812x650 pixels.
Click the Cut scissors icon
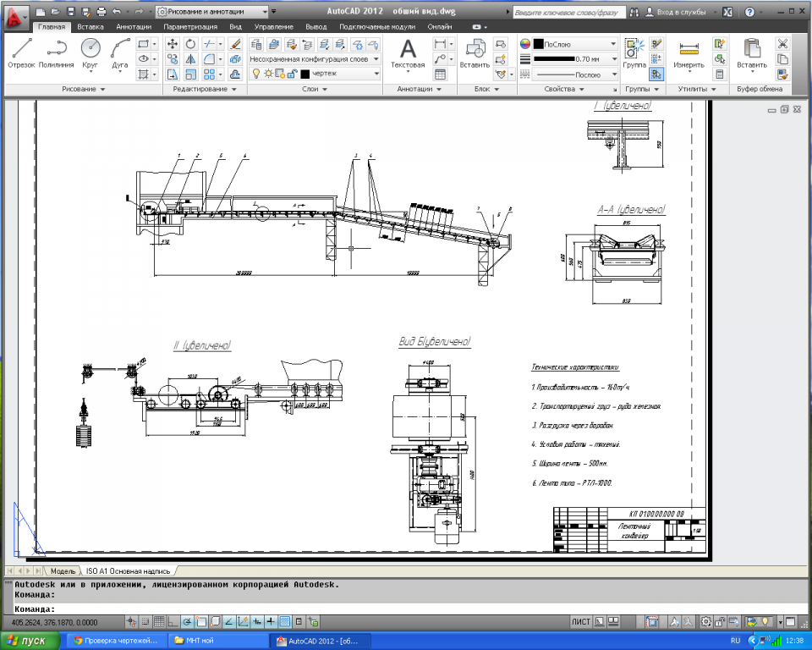pyautogui.click(x=782, y=44)
